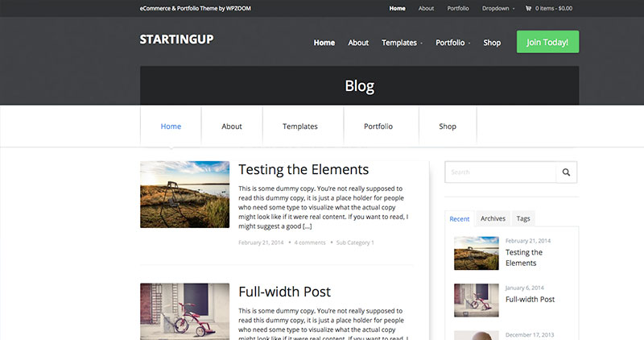Click 'January 6, 2014' date in sidebar
The width and height of the screenshot is (644, 340).
(x=525, y=288)
